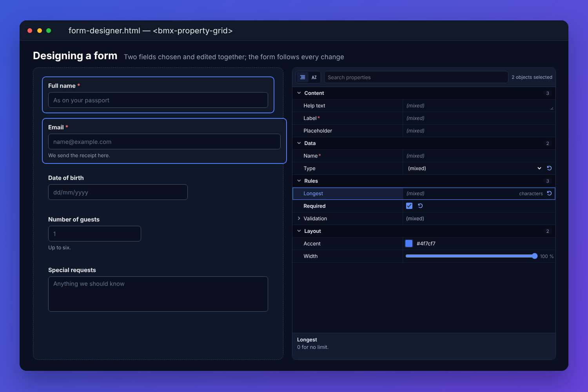Select the Required property label

pyautogui.click(x=314, y=206)
